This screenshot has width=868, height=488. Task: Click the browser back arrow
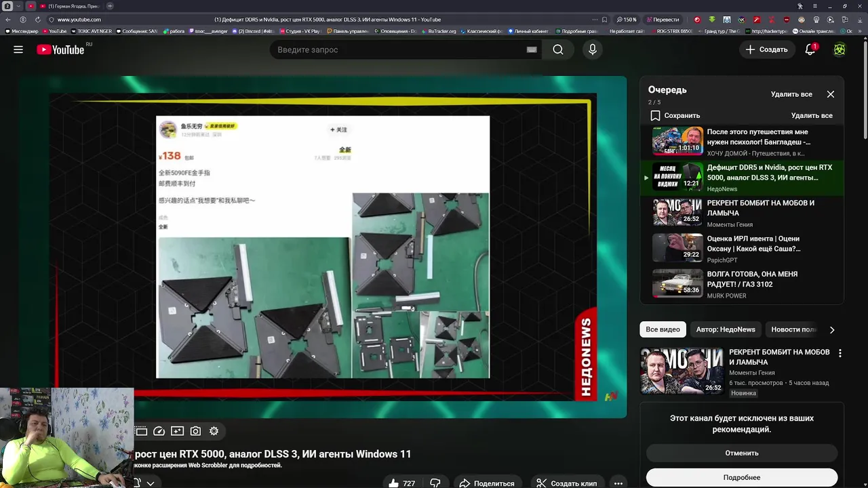[8, 20]
